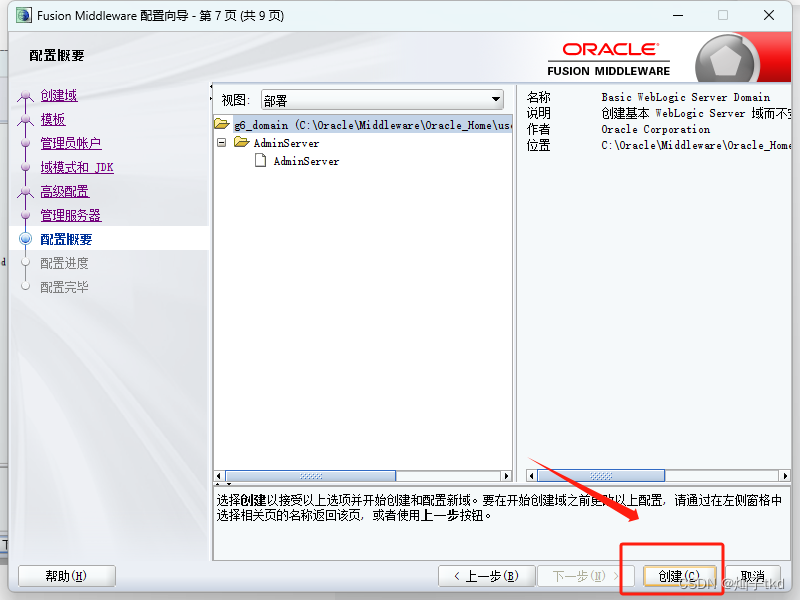Image resolution: width=800 pixels, height=600 pixels.
Task: Open 管理服务器 step link
Action: point(71,215)
